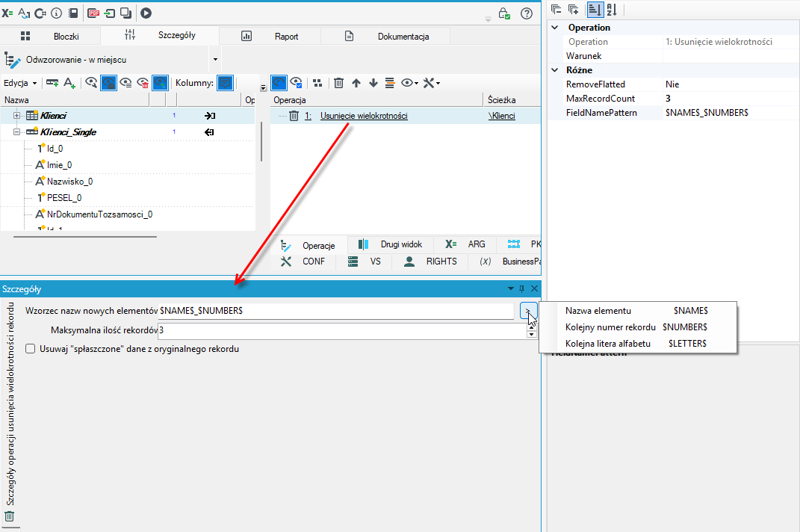Switch to the Bloczki tab

[51, 37]
